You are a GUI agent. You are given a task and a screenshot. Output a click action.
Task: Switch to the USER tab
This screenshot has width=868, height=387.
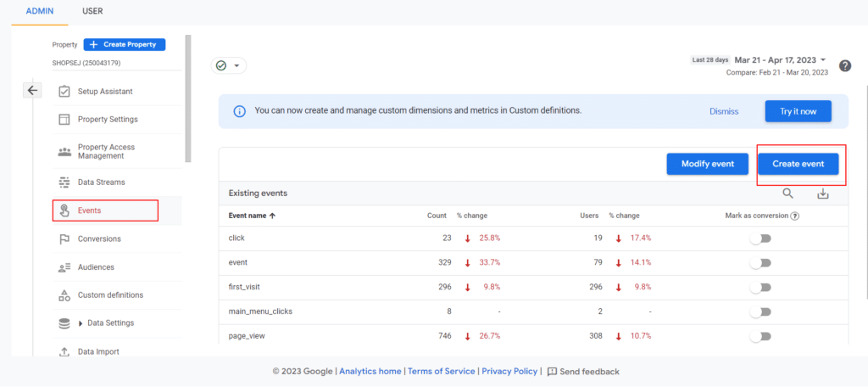93,11
